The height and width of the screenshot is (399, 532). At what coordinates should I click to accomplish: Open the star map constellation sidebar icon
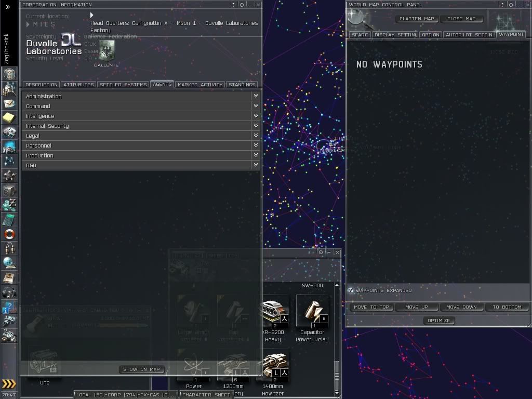9,161
